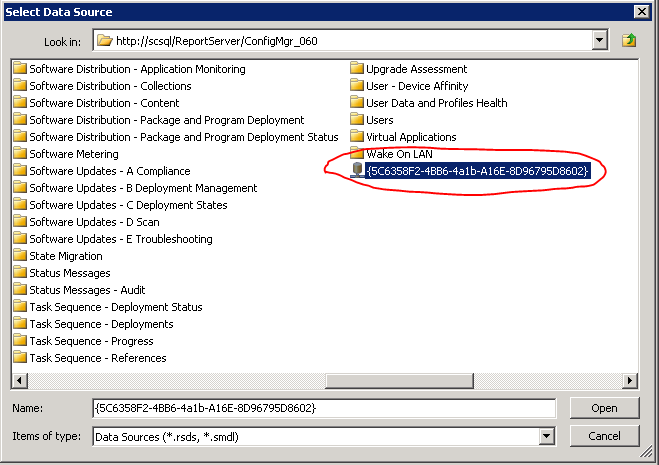Click the Items of type combo box

[x=324, y=436]
